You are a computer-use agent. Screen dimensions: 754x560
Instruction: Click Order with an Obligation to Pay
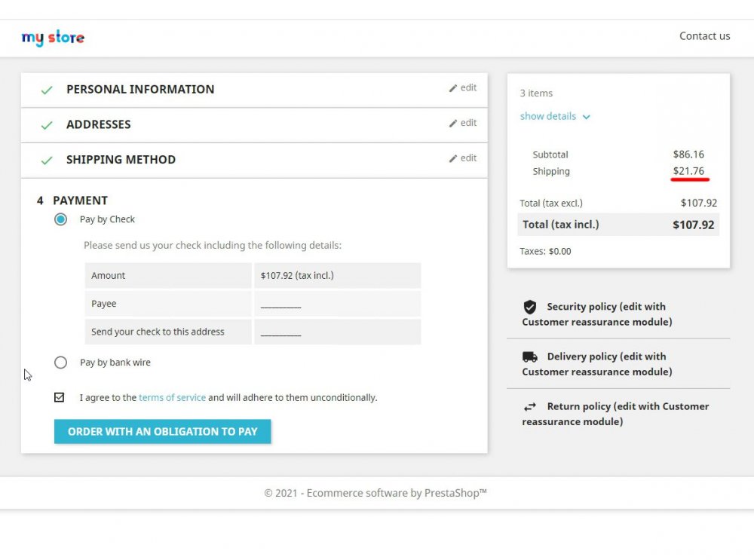[162, 432]
